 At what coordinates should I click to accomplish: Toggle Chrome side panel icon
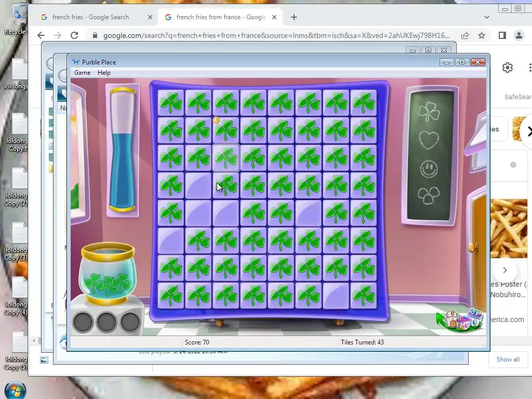(502, 35)
